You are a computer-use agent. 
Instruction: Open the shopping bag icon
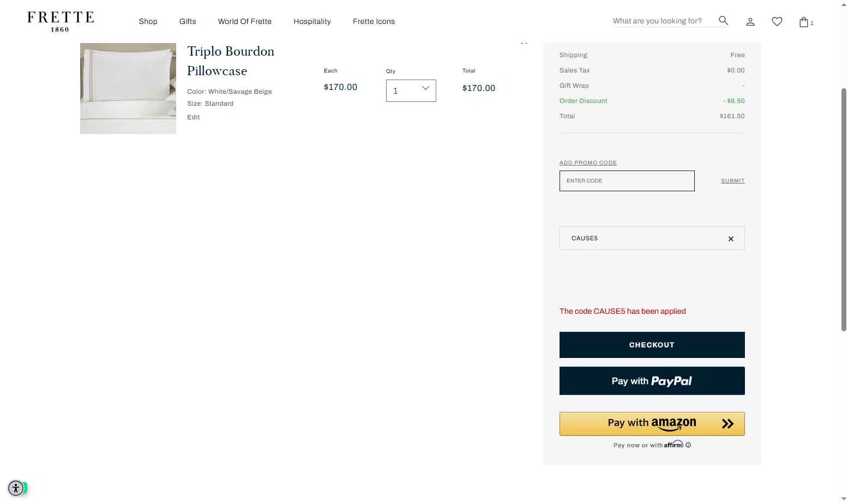click(x=804, y=22)
